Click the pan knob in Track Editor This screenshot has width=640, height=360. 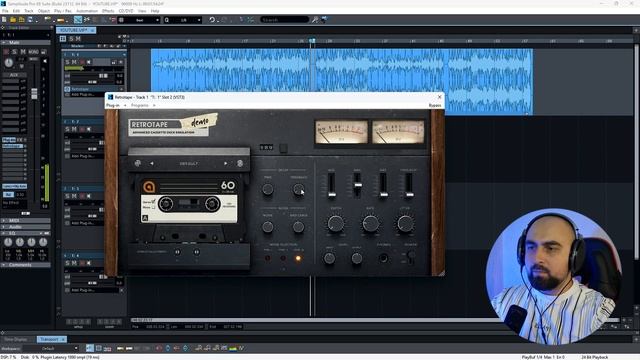(x=8, y=62)
